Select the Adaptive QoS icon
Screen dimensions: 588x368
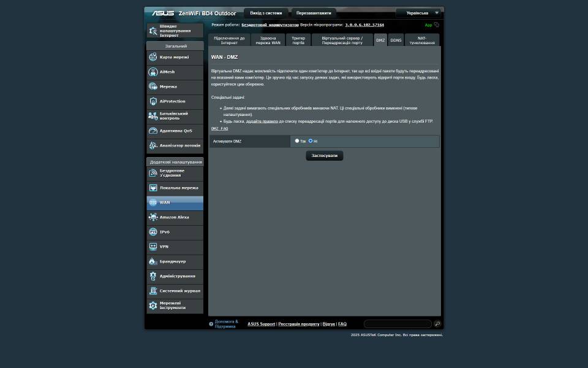[153, 131]
